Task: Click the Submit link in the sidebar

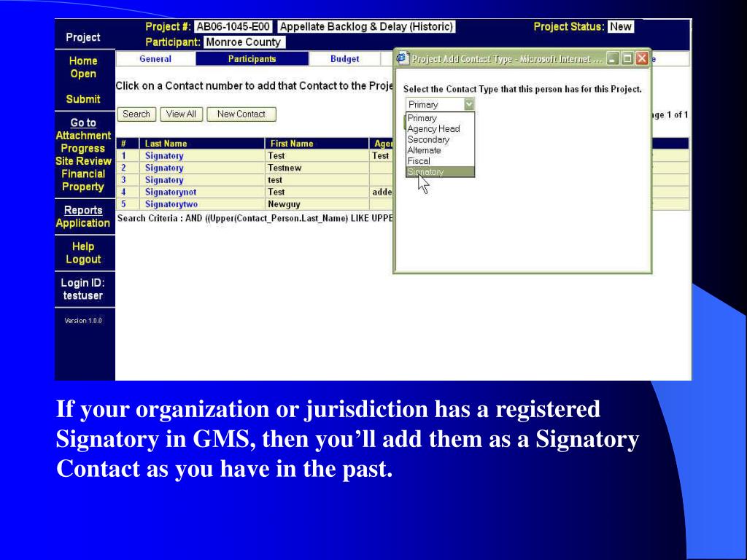Action: (83, 99)
